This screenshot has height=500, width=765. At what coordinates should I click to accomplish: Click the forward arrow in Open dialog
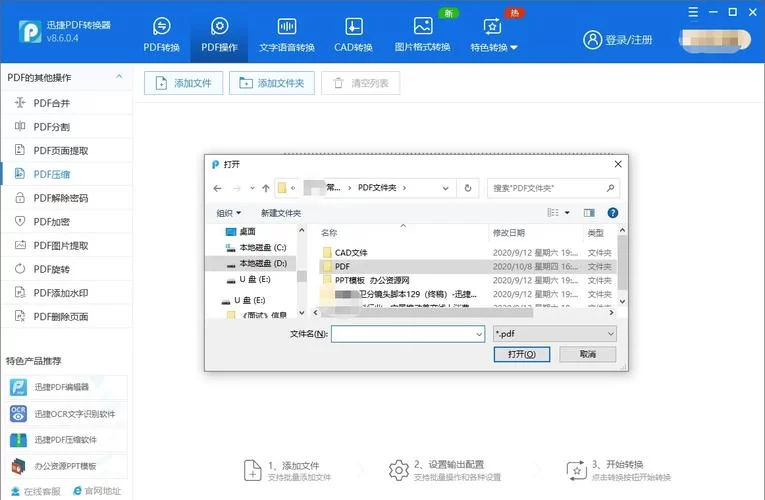click(x=237, y=188)
